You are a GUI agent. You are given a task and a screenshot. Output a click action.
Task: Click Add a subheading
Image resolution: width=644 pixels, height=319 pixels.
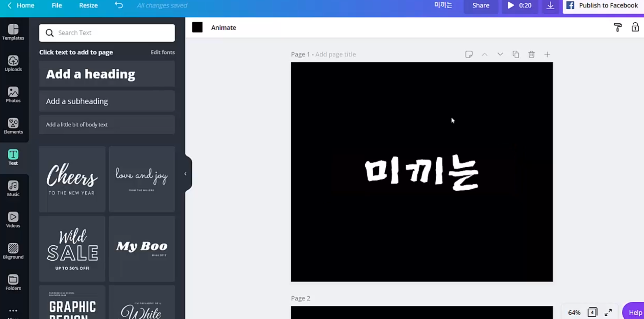coord(107,101)
